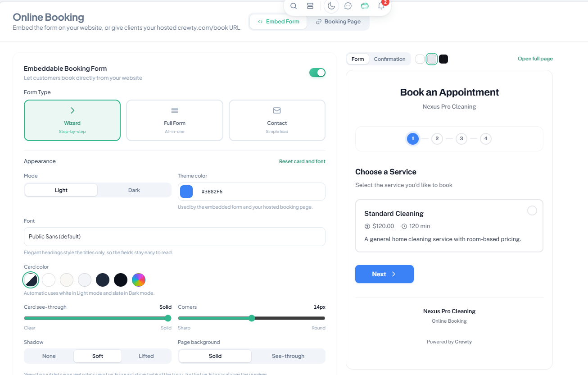Click the Card see-through slider handle
Viewport: 588px width, 375px height.
168,318
